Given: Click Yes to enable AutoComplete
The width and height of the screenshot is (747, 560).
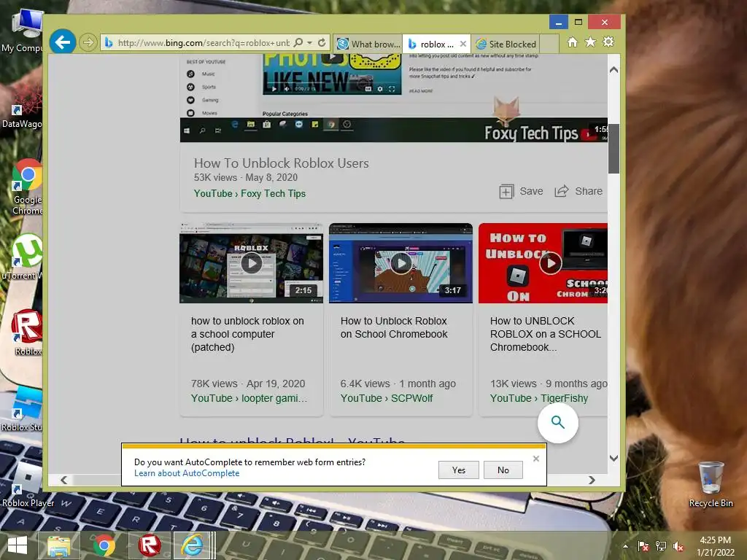Looking at the screenshot, I should click(459, 470).
